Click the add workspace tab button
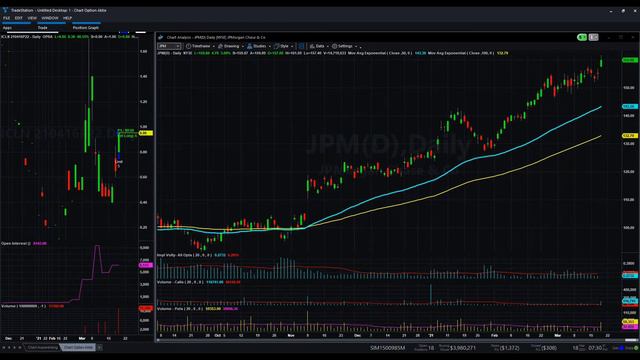Image resolution: width=640 pixels, height=360 pixels. (x=100, y=347)
